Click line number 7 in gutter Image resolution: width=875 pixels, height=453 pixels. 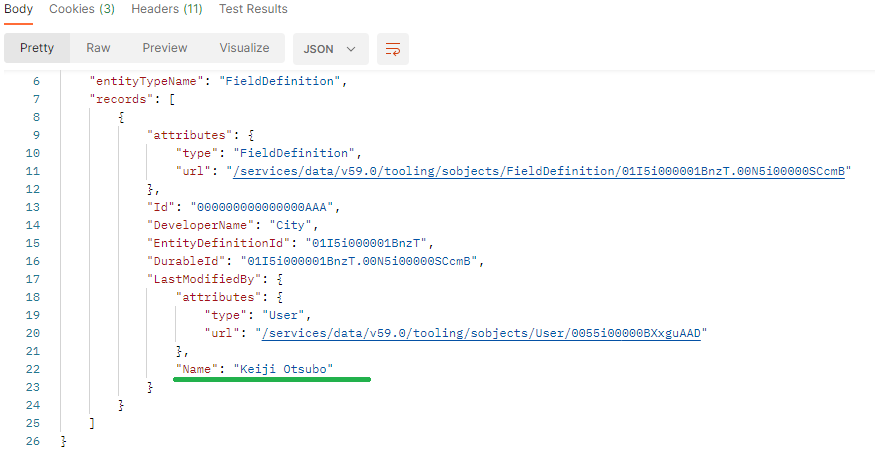pyautogui.click(x=36, y=99)
